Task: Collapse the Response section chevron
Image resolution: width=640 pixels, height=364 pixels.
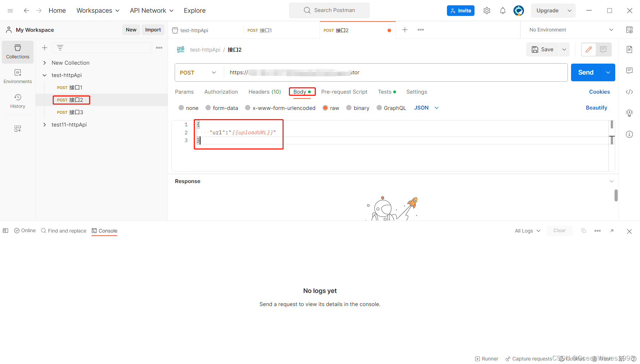Action: point(612,181)
